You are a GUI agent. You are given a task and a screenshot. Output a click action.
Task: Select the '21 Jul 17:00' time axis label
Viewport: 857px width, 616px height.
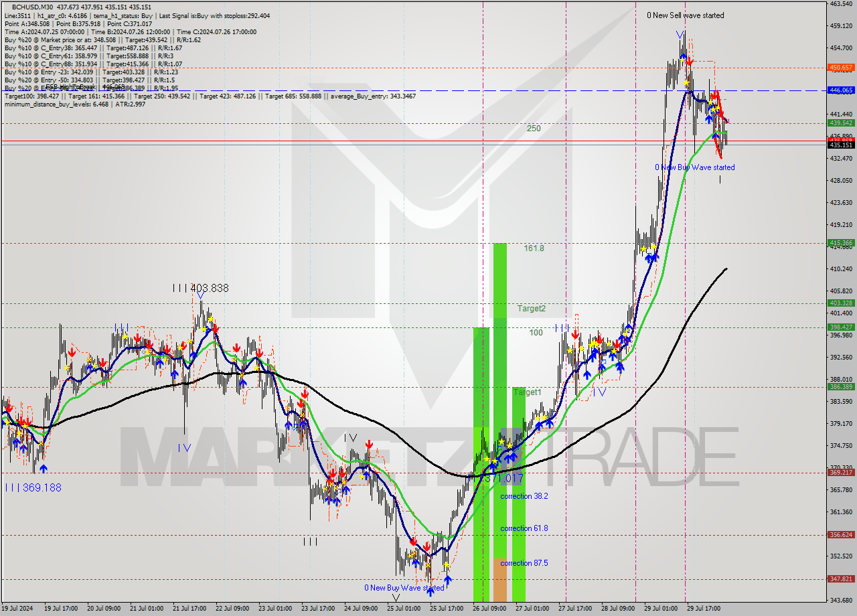coord(190,609)
